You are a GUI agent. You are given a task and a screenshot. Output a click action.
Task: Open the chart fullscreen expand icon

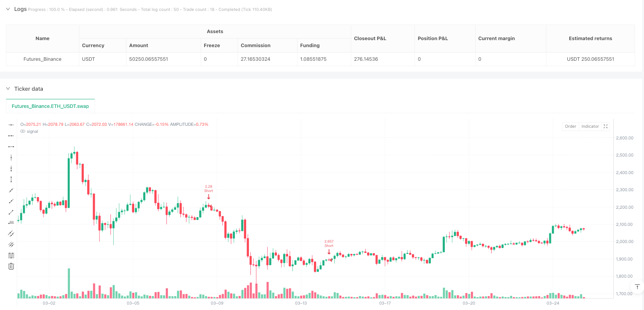(x=605, y=126)
